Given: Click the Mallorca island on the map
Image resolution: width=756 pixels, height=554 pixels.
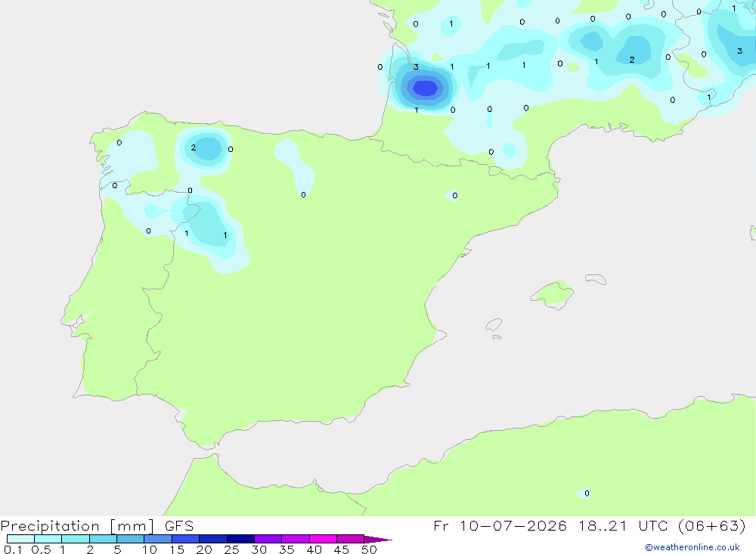Looking at the screenshot, I should (x=553, y=294).
